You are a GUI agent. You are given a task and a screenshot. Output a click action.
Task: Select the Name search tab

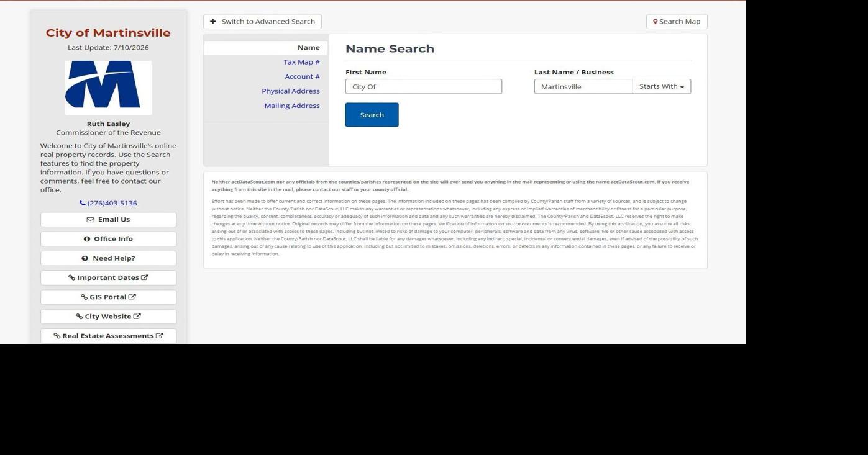pos(266,48)
